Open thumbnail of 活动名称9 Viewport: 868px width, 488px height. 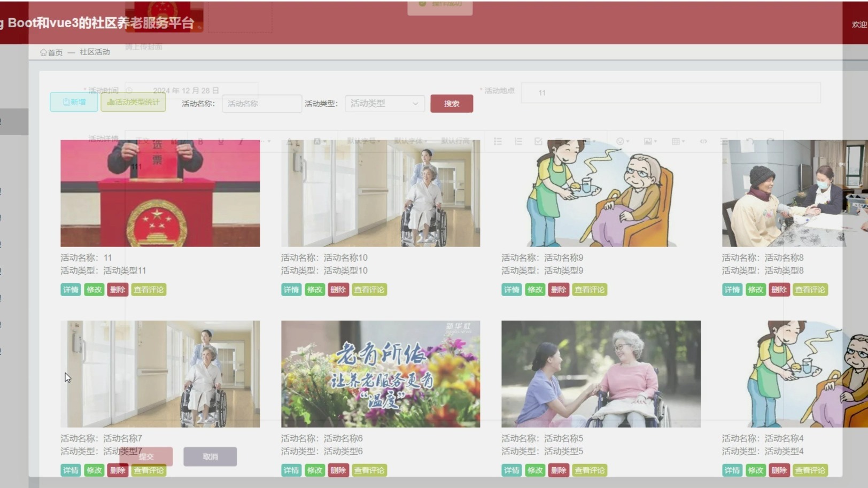(x=601, y=193)
